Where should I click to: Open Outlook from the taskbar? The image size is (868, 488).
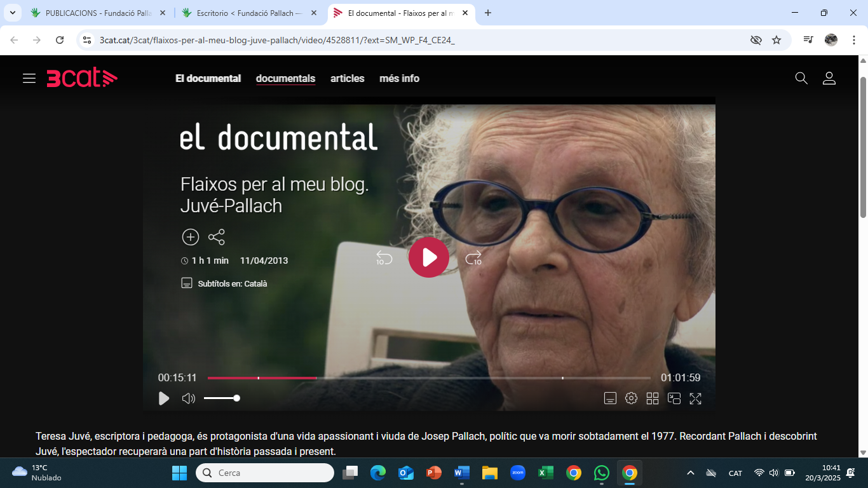[x=406, y=473]
